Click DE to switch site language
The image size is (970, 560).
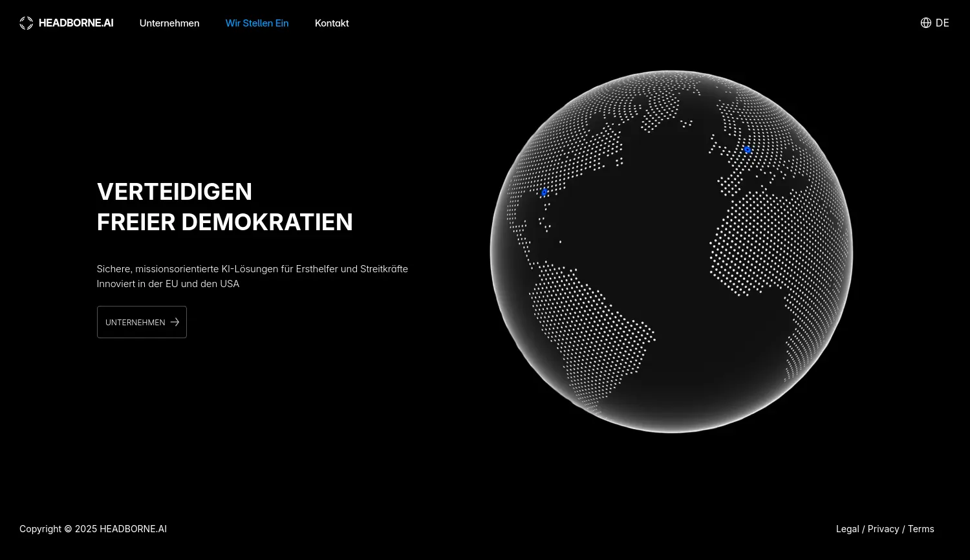(x=942, y=23)
